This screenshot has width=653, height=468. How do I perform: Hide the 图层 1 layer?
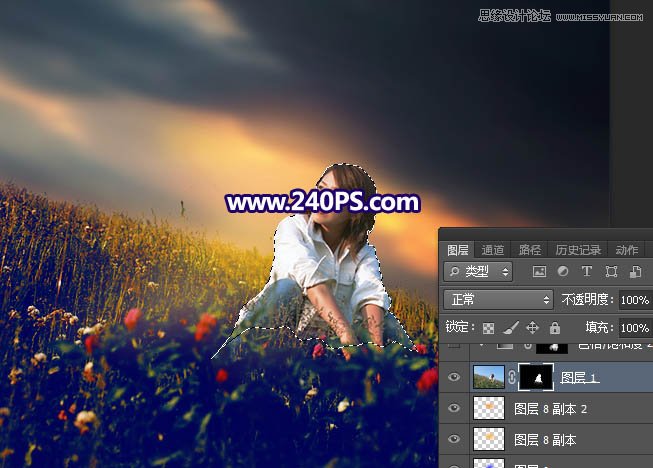coord(455,378)
